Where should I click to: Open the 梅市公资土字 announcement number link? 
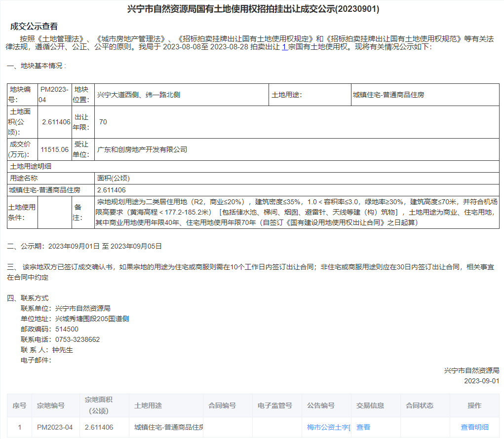click(x=328, y=427)
